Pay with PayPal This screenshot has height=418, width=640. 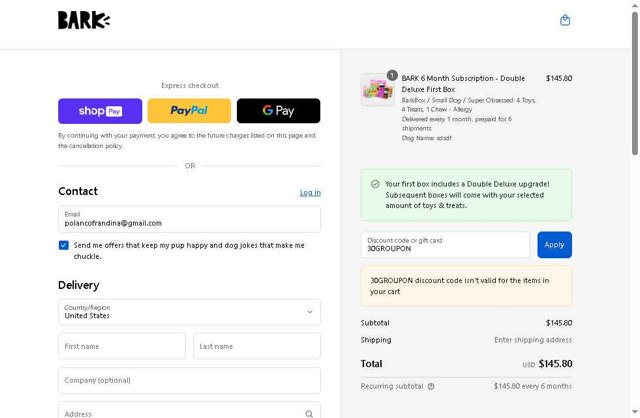(x=189, y=111)
